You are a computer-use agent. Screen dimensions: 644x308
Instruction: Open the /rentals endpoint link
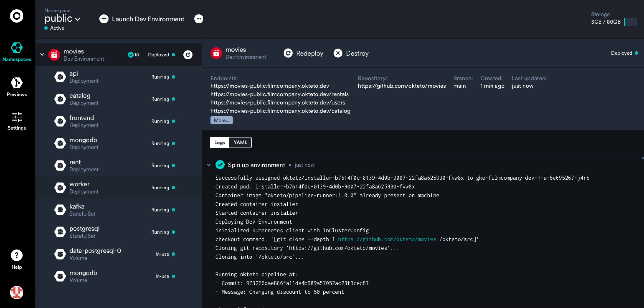pos(279,94)
